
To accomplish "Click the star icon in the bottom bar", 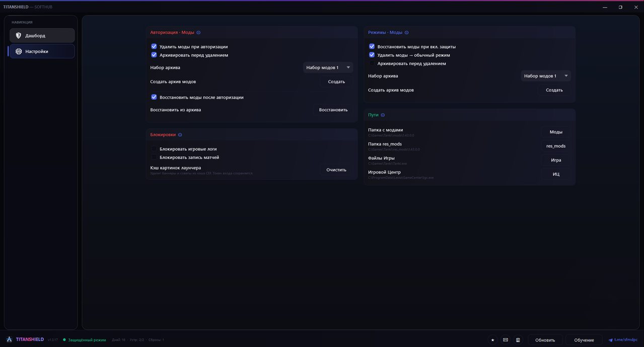I will (493, 340).
